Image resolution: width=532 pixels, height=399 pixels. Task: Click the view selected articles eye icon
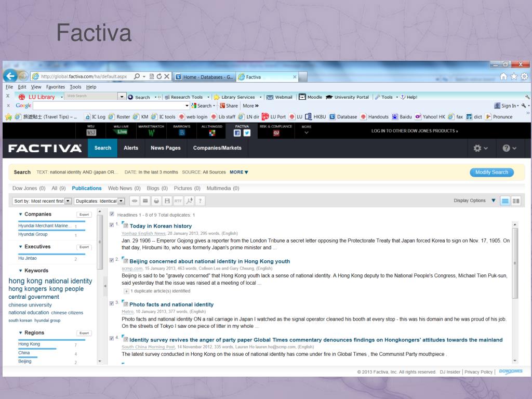coord(135,201)
